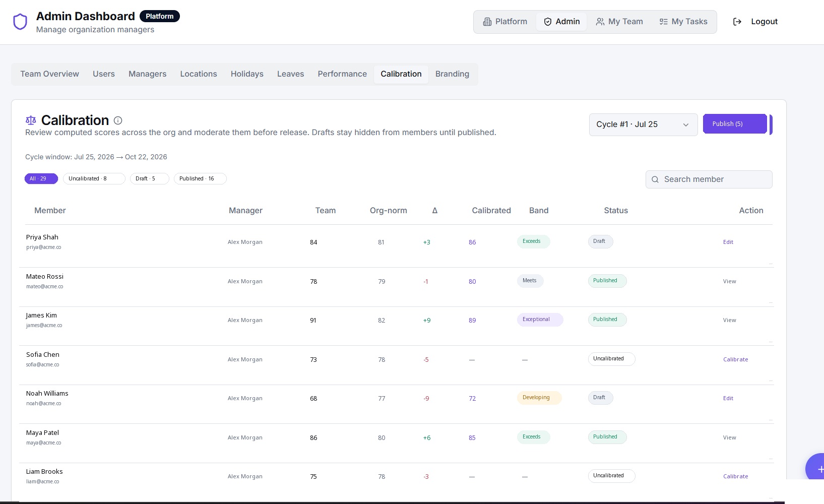Filter list by Draft · 5 chip
The height and width of the screenshot is (504, 824).
(150, 178)
